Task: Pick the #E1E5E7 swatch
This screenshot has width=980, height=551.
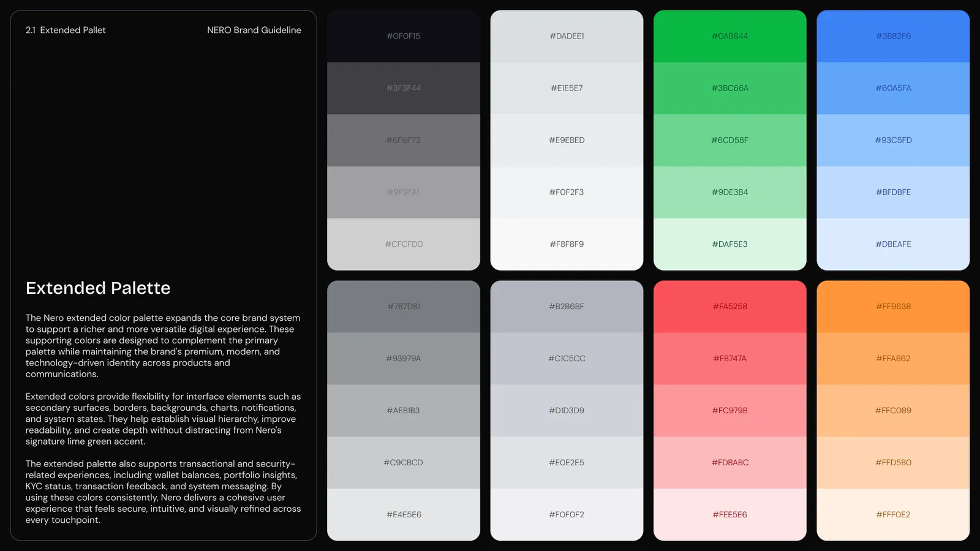Action: coord(567,88)
